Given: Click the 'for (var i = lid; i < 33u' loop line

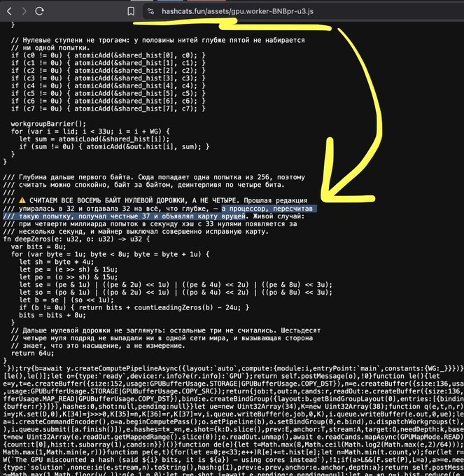Looking at the screenshot, I should (90, 132).
